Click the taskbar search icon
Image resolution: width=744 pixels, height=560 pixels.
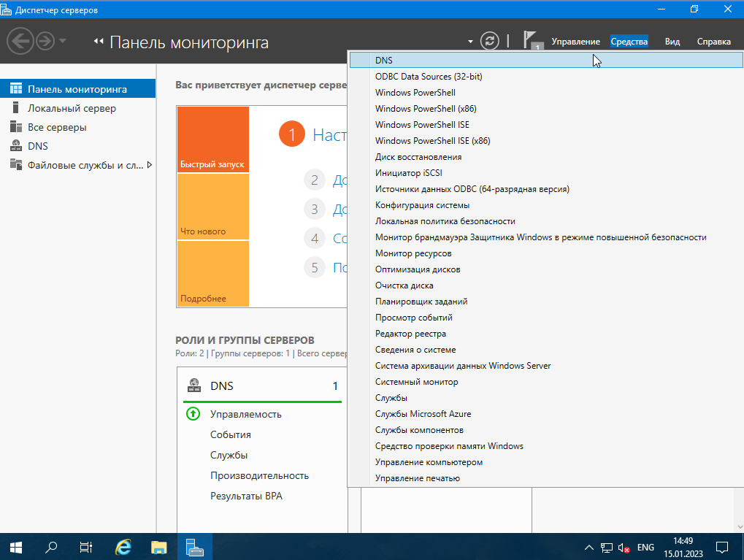[x=51, y=547]
